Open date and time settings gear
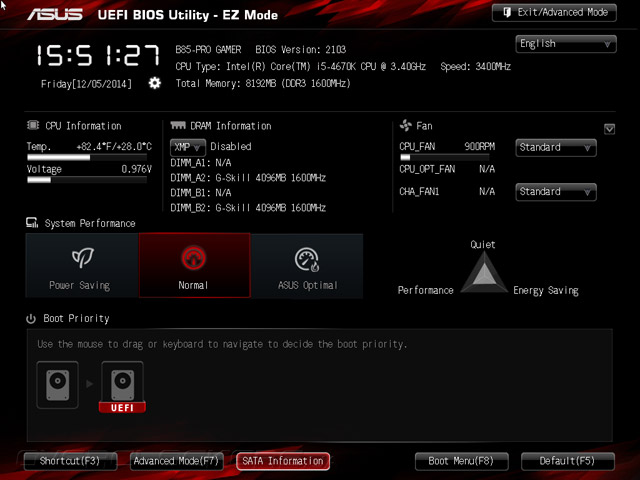The width and height of the screenshot is (640, 480). click(154, 83)
